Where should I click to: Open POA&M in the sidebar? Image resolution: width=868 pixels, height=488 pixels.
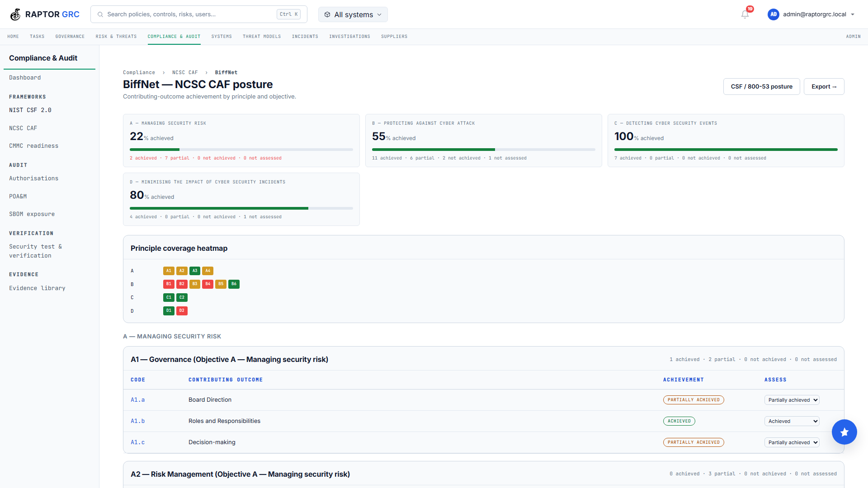[18, 197]
